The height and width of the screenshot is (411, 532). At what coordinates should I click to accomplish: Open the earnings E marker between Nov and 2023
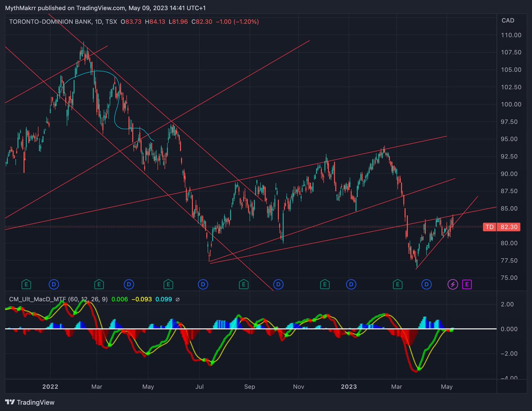point(325,283)
